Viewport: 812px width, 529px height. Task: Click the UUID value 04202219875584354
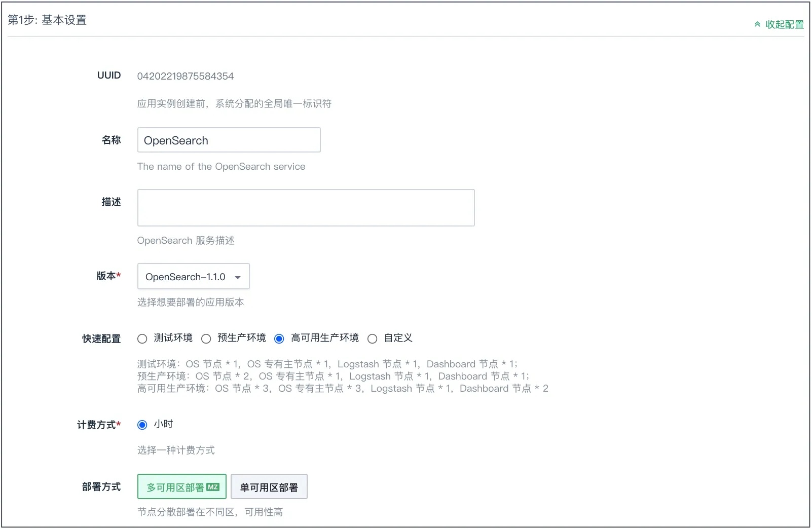click(186, 77)
